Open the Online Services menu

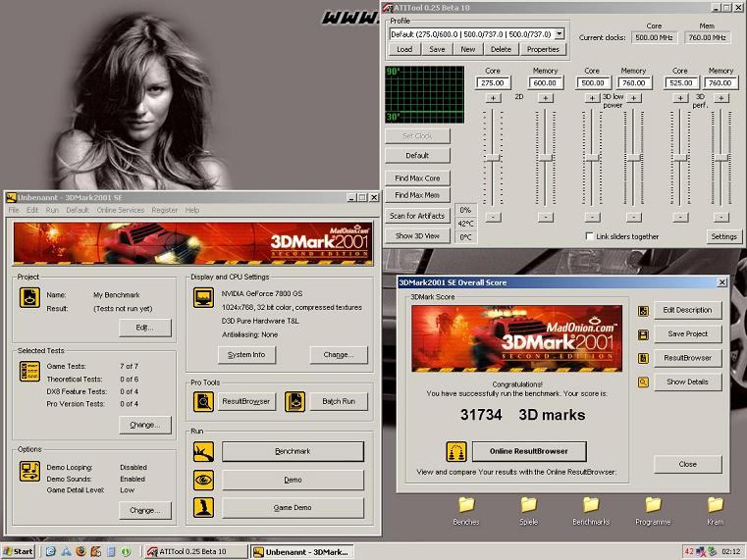(x=121, y=210)
